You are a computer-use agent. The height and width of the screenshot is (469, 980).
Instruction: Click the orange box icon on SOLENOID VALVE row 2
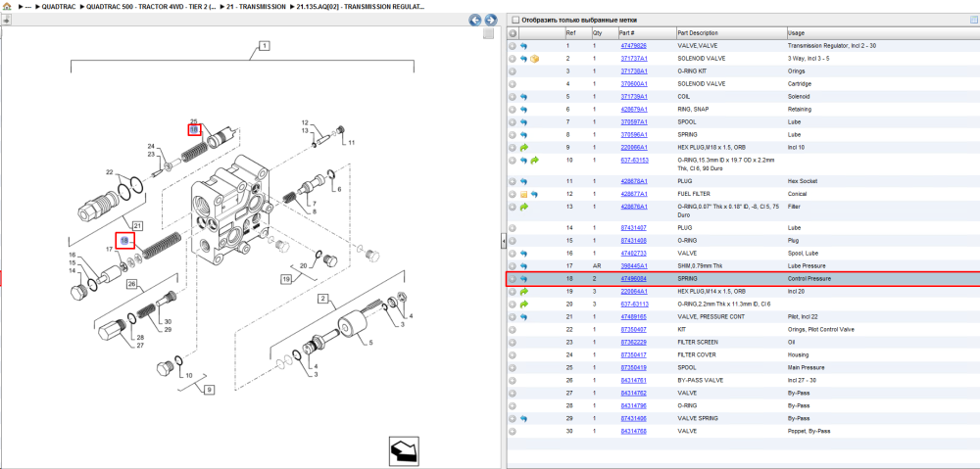[x=534, y=59]
